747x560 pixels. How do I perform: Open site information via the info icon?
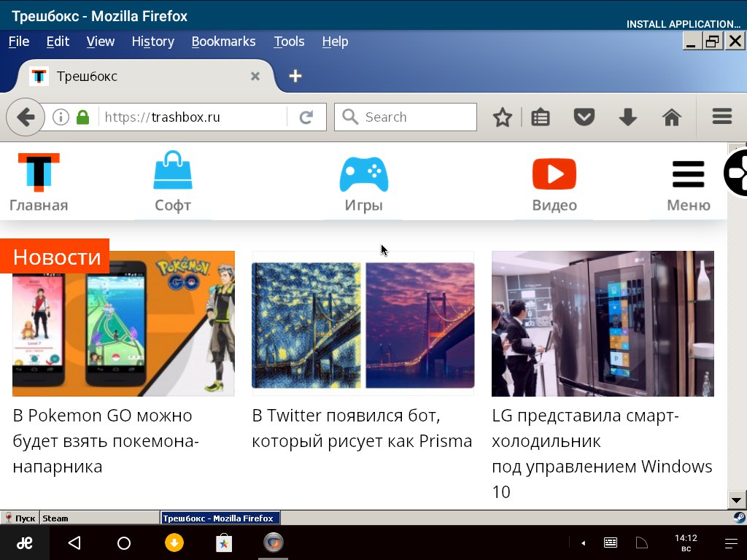pos(61,117)
